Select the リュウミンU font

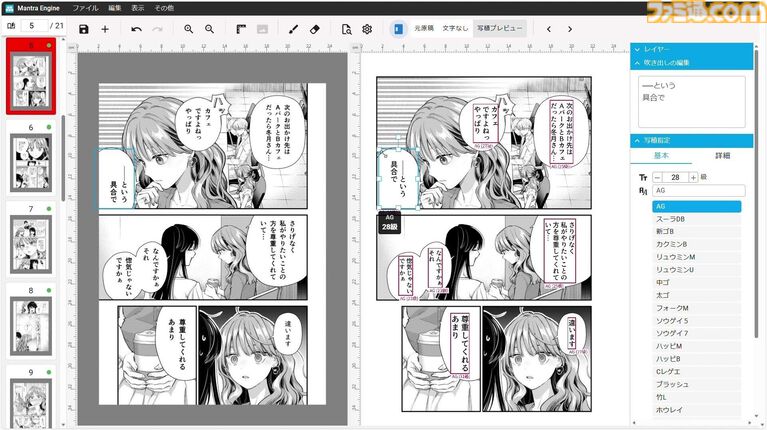point(696,270)
